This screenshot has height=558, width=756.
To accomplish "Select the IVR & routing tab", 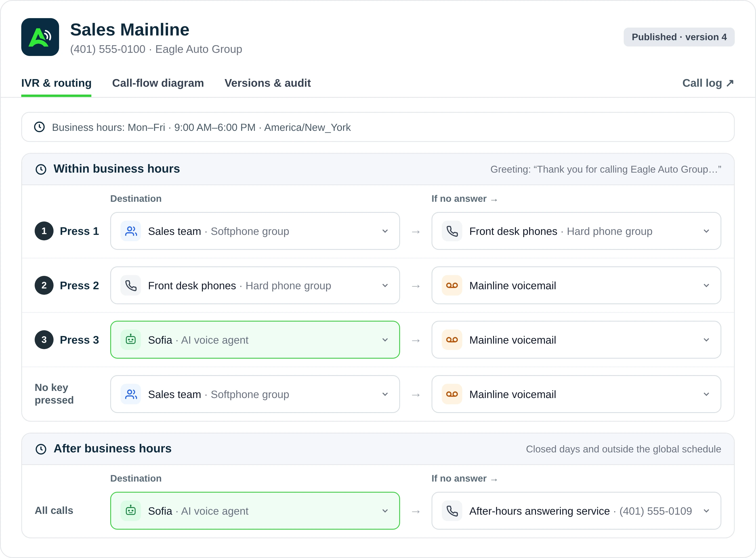I will (56, 83).
